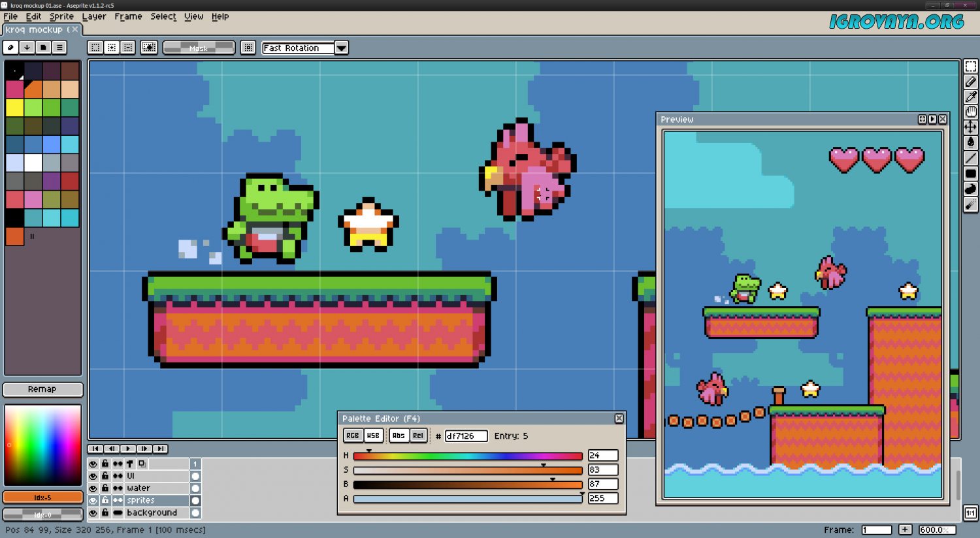Open the Fast Rotation dropdown
980x538 pixels.
(x=341, y=48)
